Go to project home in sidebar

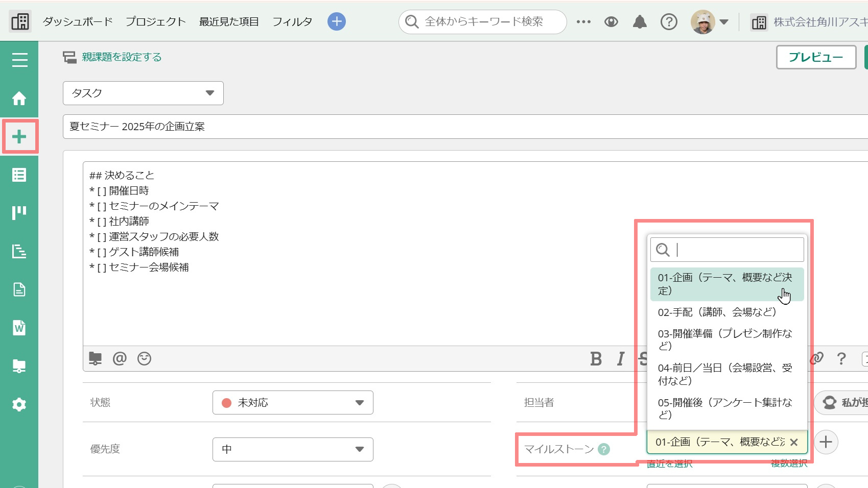pyautogui.click(x=19, y=98)
